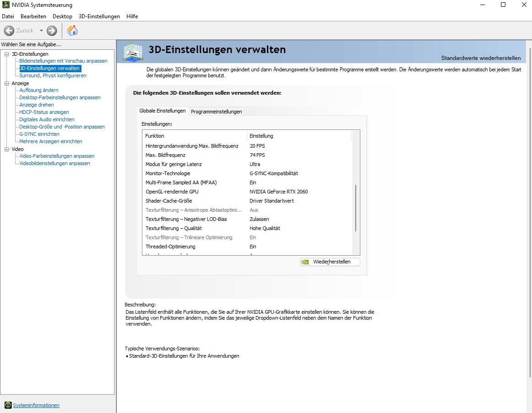Click Standardwerte wiederherstellen link
Image resolution: width=532 pixels, height=413 pixels.
pyautogui.click(x=481, y=58)
